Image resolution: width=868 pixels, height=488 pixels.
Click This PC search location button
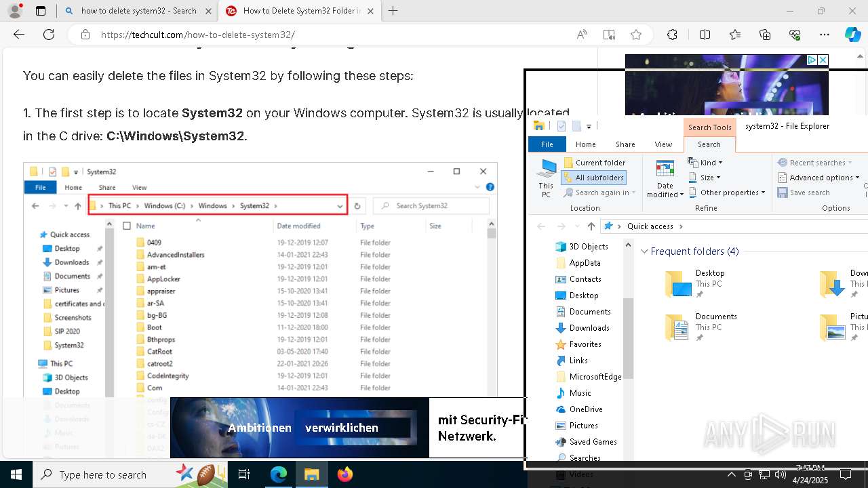(546, 178)
